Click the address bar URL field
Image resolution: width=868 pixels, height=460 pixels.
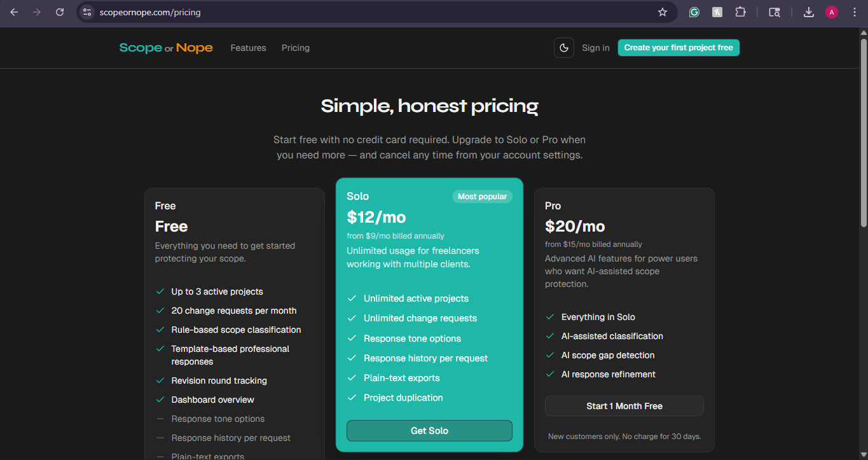click(x=375, y=12)
